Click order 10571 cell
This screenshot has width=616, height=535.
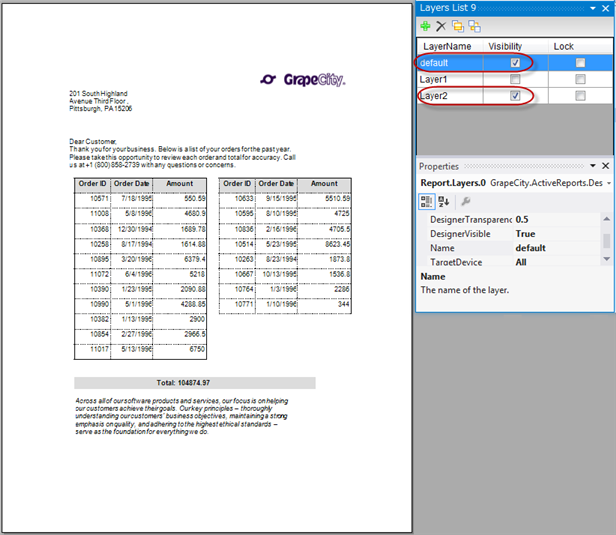[93, 198]
